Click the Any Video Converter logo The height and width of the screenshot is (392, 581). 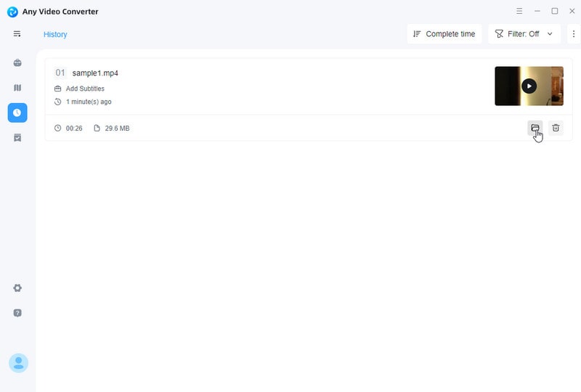click(x=12, y=12)
